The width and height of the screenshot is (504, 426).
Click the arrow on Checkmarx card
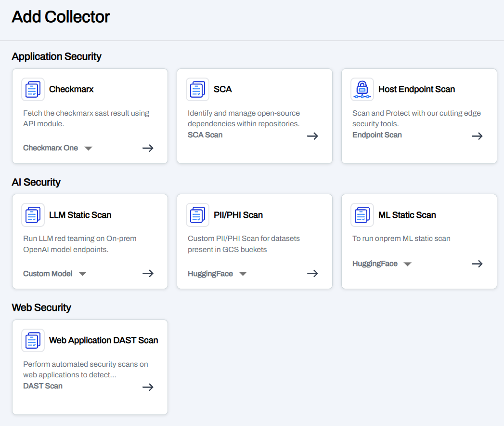[148, 148]
